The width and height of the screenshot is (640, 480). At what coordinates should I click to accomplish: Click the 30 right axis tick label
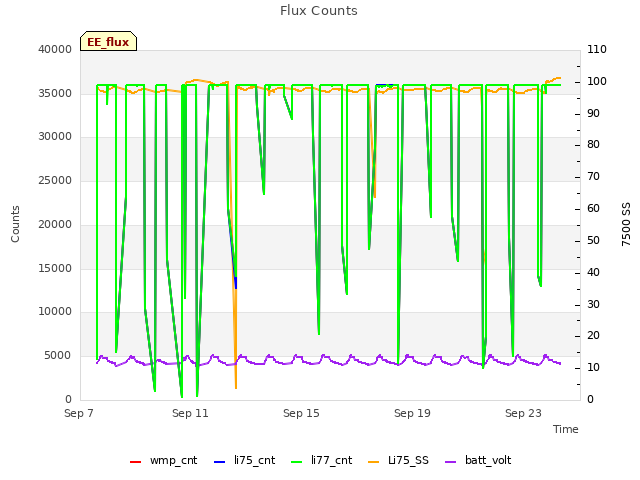click(593, 304)
